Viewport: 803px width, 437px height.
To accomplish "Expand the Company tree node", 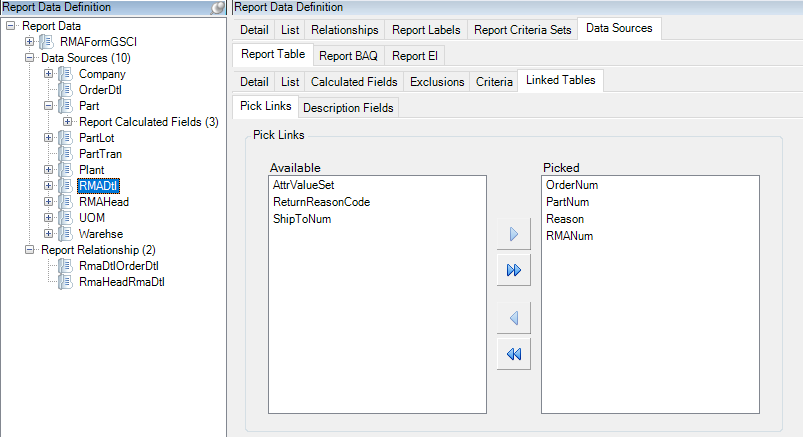I will pos(48,74).
